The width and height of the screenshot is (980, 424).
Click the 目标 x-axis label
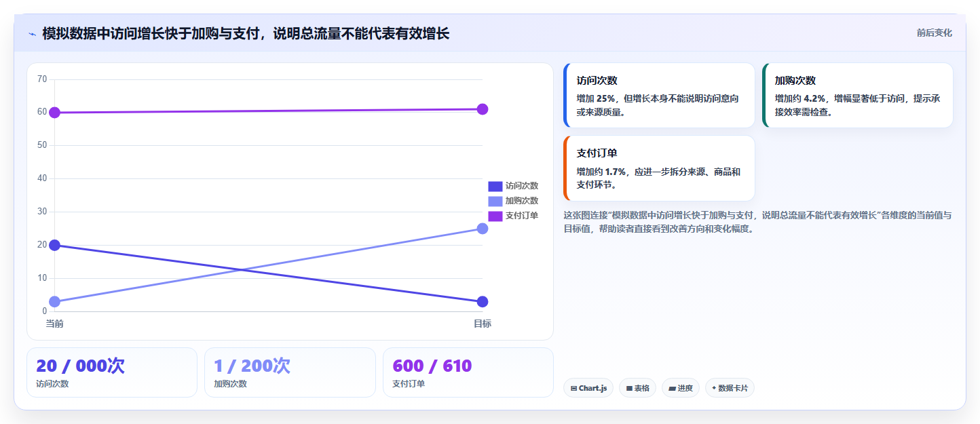pos(483,324)
